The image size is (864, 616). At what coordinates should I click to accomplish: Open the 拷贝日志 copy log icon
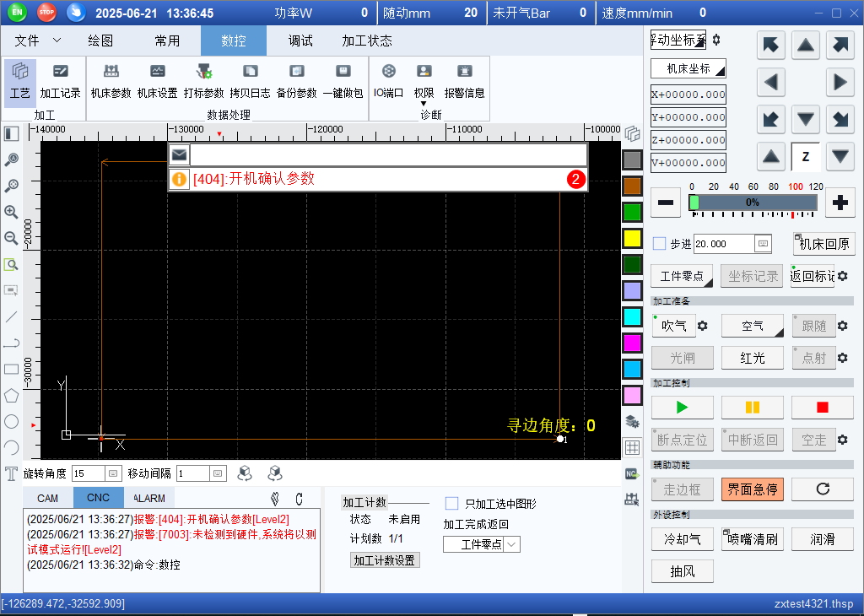(250, 80)
